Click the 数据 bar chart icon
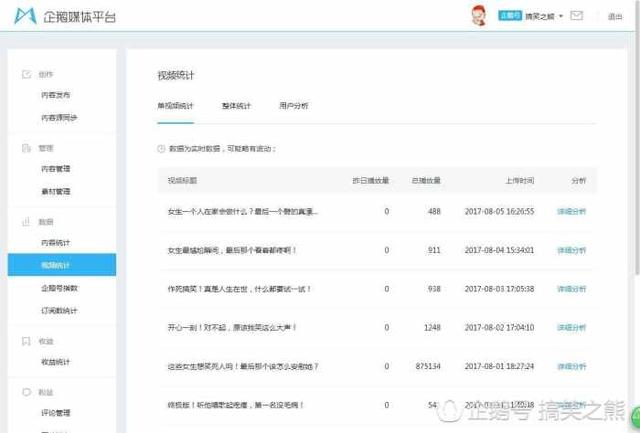This screenshot has height=433, width=640. (x=27, y=221)
